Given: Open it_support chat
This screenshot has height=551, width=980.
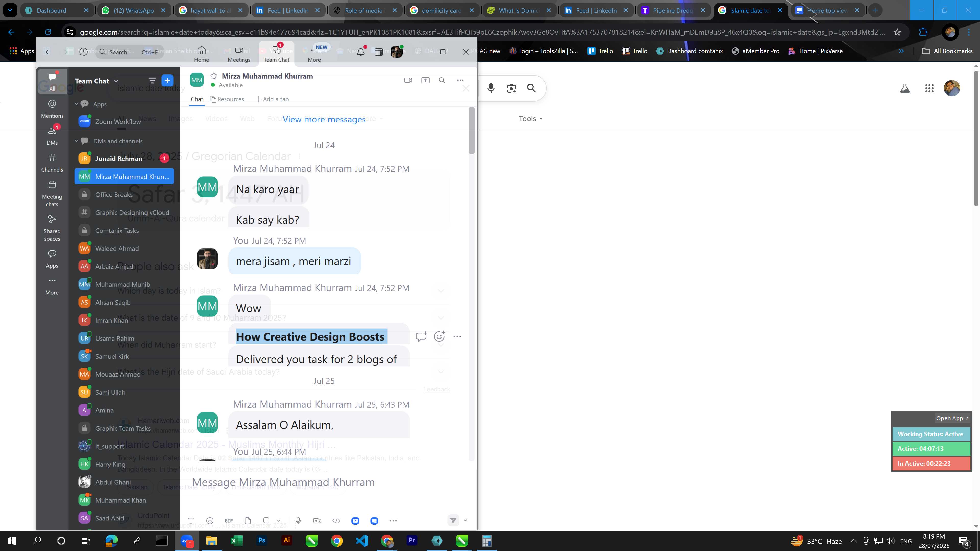Looking at the screenshot, I should (124, 446).
